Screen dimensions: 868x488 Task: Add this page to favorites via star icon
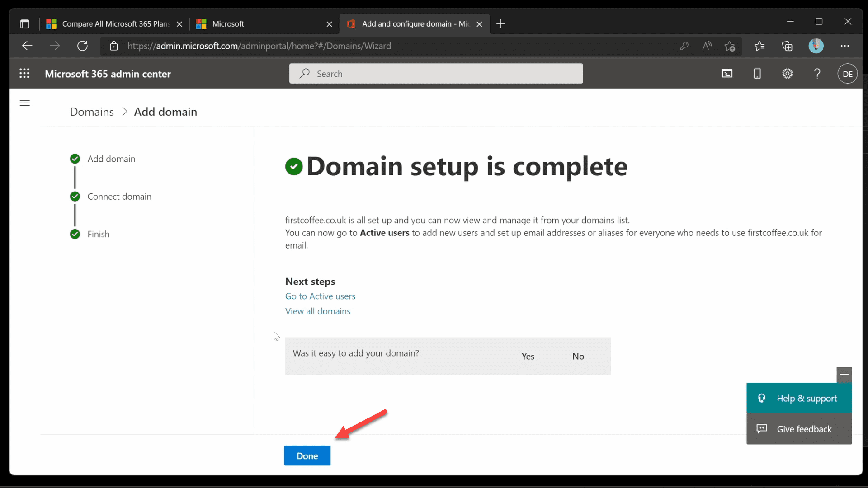tap(730, 46)
